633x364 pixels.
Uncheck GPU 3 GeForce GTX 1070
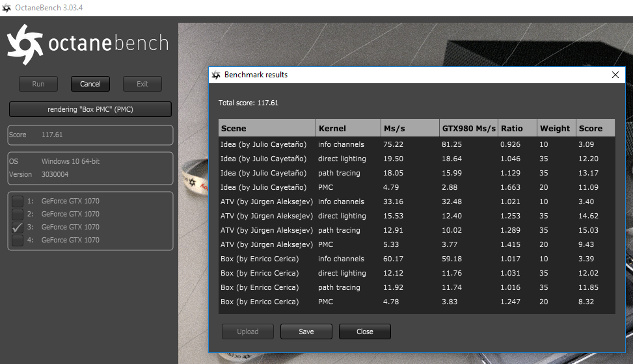[x=18, y=227]
